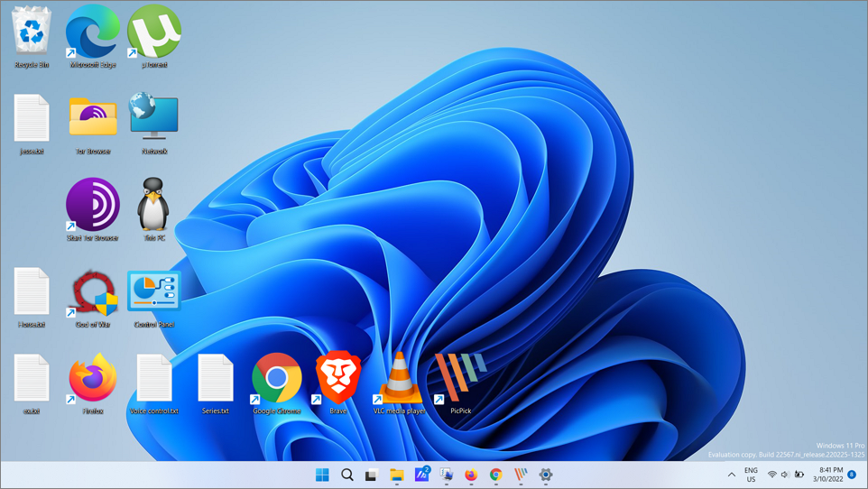Screen dimensions: 868x489
Task: Click the µTorrent desktop shortcut
Action: (154, 32)
